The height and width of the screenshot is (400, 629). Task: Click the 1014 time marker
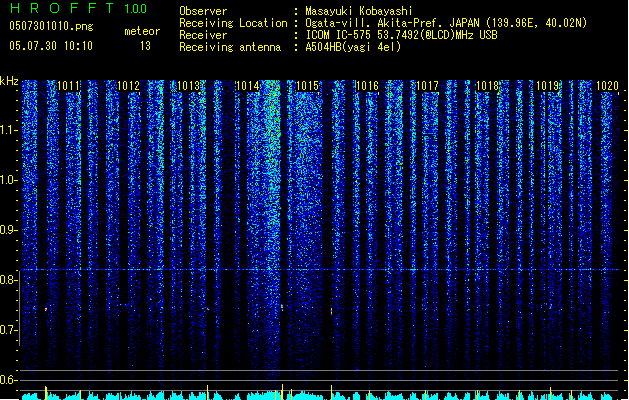pyautogui.click(x=248, y=86)
